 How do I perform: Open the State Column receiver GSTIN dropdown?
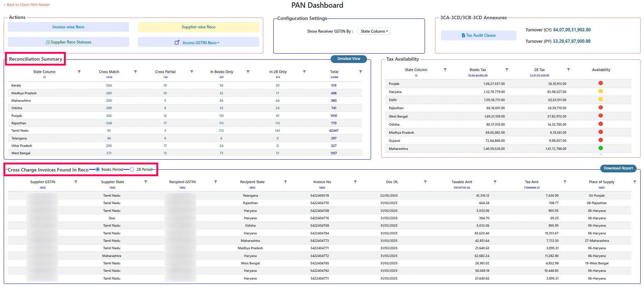[374, 31]
